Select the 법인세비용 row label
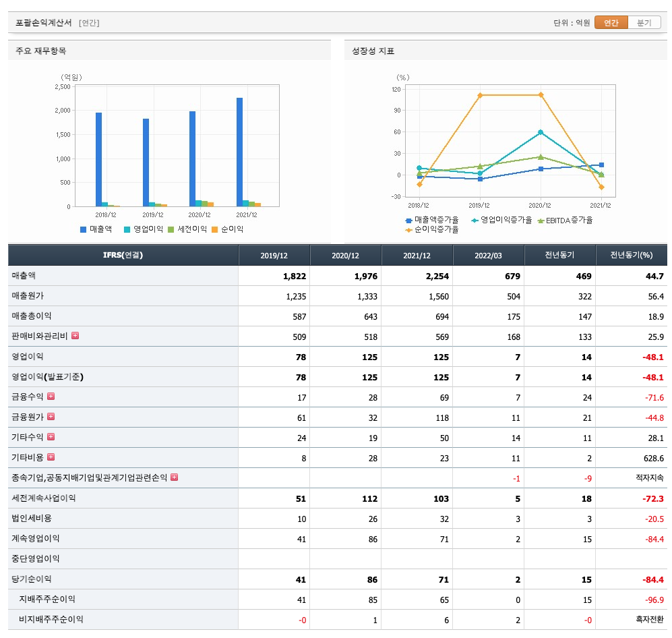Screen dimensions: 672x638 pyautogui.click(x=31, y=519)
